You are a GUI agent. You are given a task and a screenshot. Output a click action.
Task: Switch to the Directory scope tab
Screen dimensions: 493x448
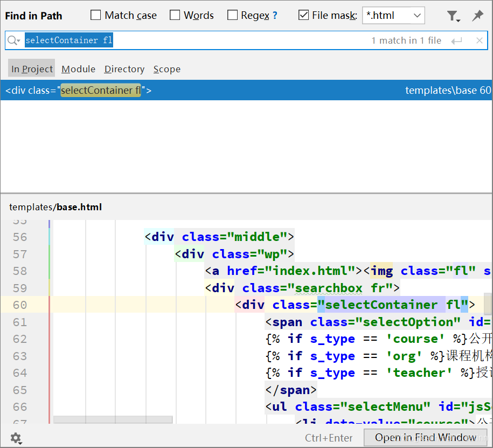coord(124,69)
